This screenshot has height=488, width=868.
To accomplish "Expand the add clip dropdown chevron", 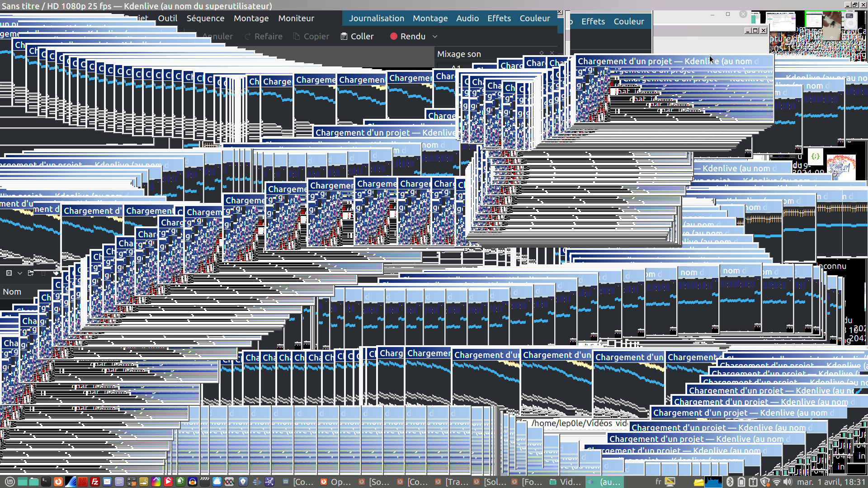I will (x=19, y=273).
